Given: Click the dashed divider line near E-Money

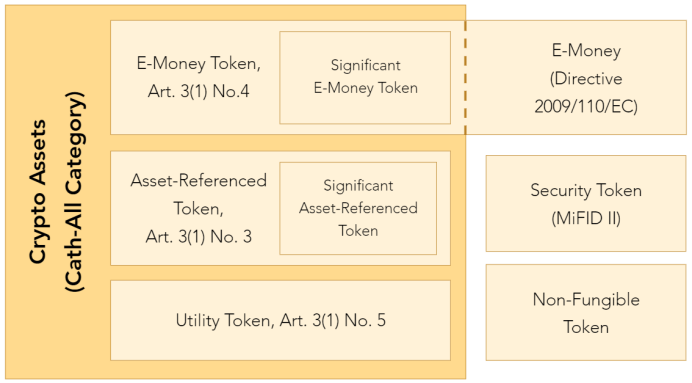Looking at the screenshot, I should pyautogui.click(x=465, y=77).
